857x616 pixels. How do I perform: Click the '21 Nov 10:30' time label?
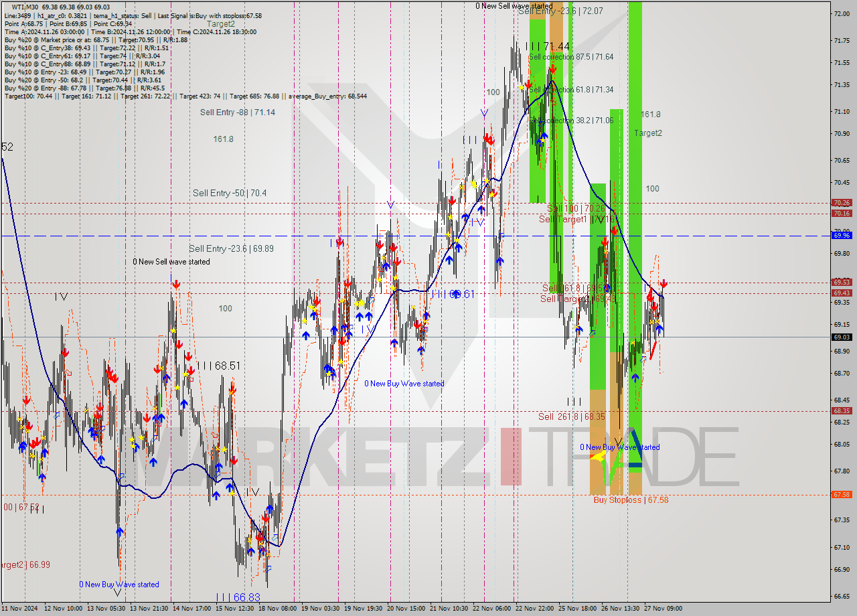pos(451,609)
